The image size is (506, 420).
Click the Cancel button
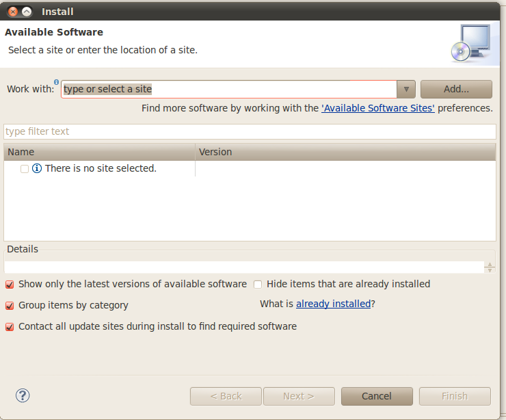click(377, 396)
